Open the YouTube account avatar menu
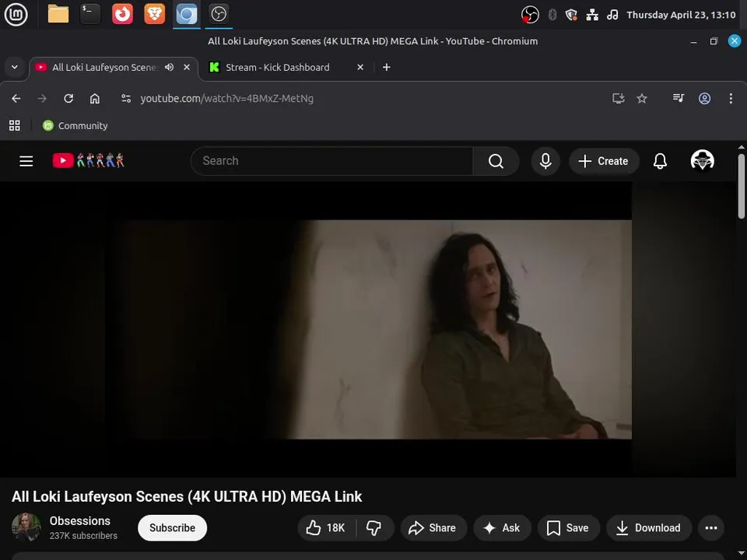 (702, 160)
